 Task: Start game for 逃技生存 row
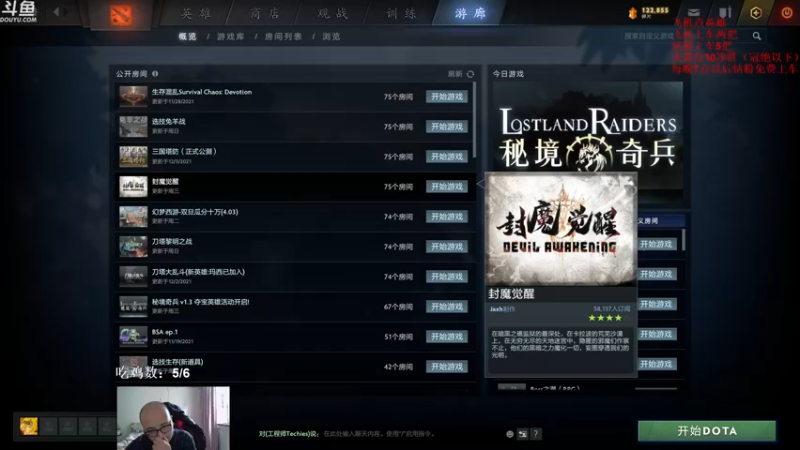(447, 366)
